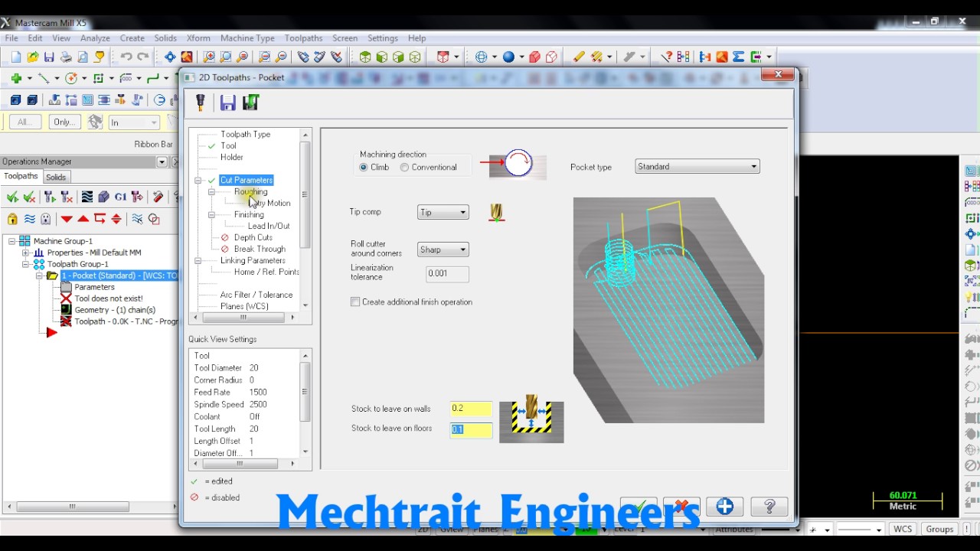Redo the last action
This screenshot has width=980, height=551.
click(143, 57)
